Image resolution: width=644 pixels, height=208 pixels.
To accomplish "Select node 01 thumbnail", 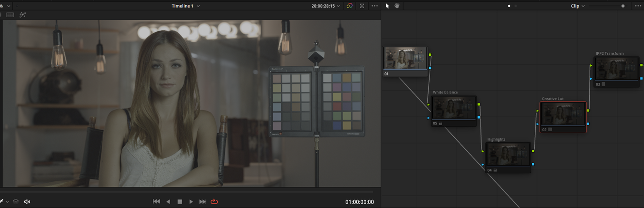I will pyautogui.click(x=405, y=59).
